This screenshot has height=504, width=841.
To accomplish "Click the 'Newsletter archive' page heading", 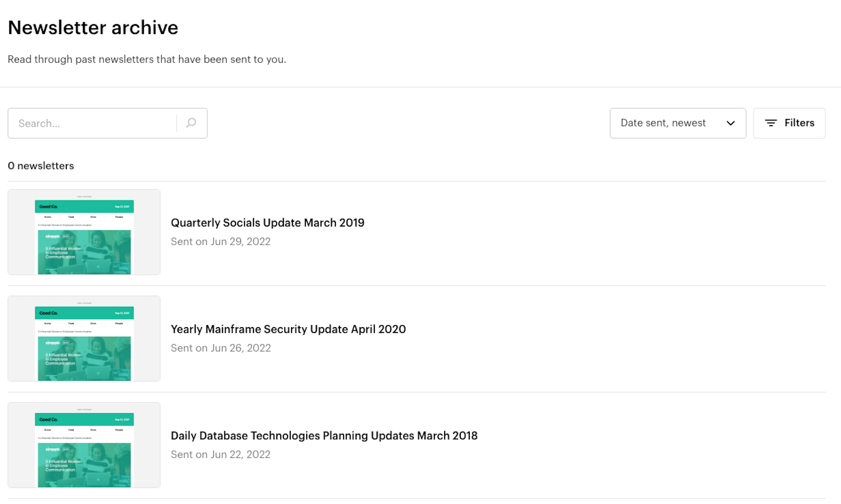I will [93, 28].
